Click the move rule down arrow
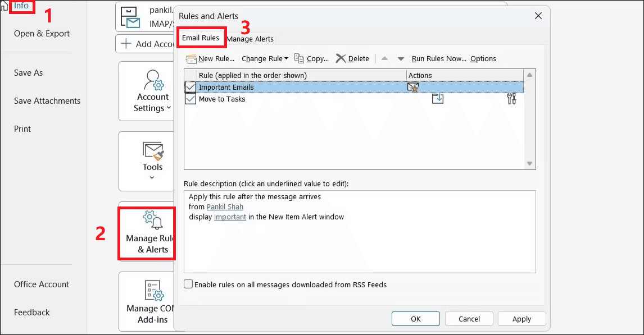This screenshot has width=644, height=335. pos(401,58)
